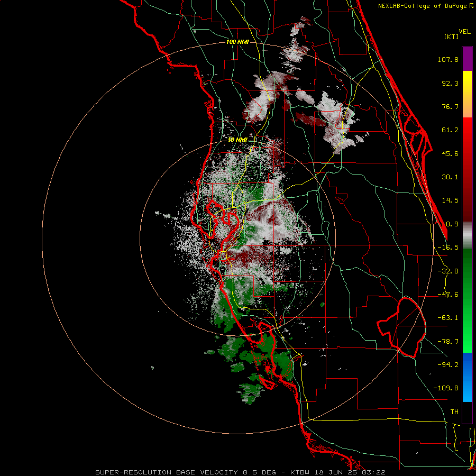The width and height of the screenshot is (476, 476).
Task: Click the gray near-zero segment of color bar
Action: [467, 235]
